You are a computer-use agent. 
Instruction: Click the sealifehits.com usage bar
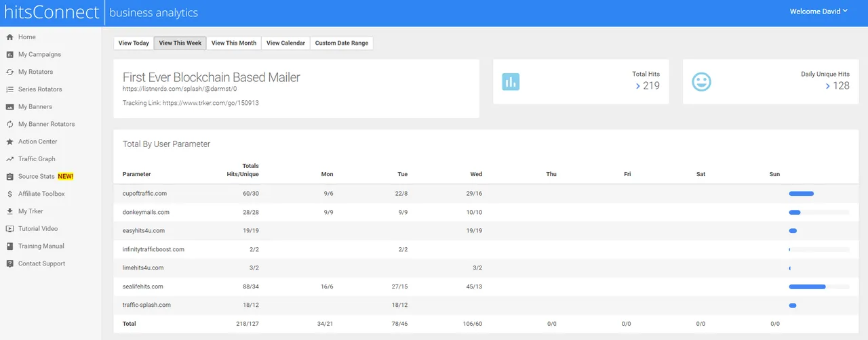click(x=818, y=286)
